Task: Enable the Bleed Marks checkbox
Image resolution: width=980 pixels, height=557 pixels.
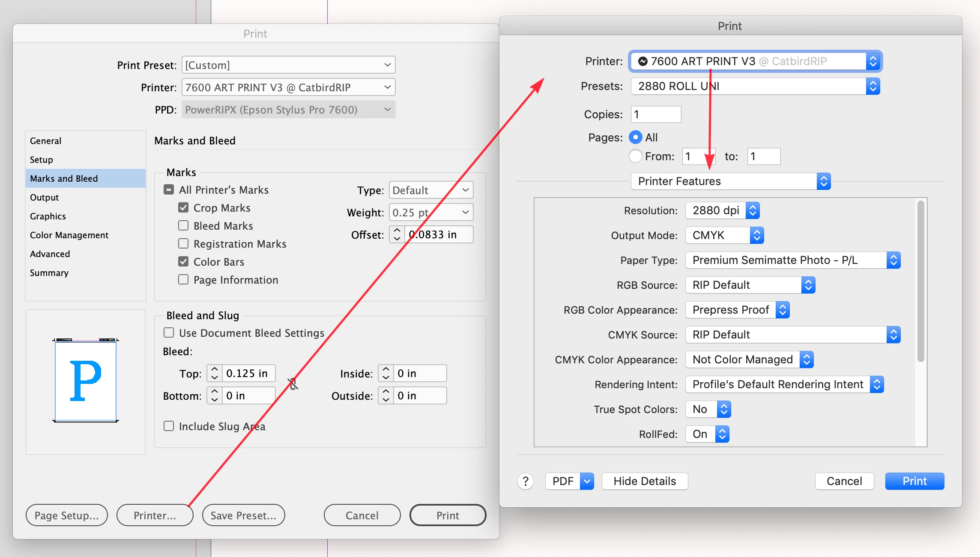Action: point(183,226)
